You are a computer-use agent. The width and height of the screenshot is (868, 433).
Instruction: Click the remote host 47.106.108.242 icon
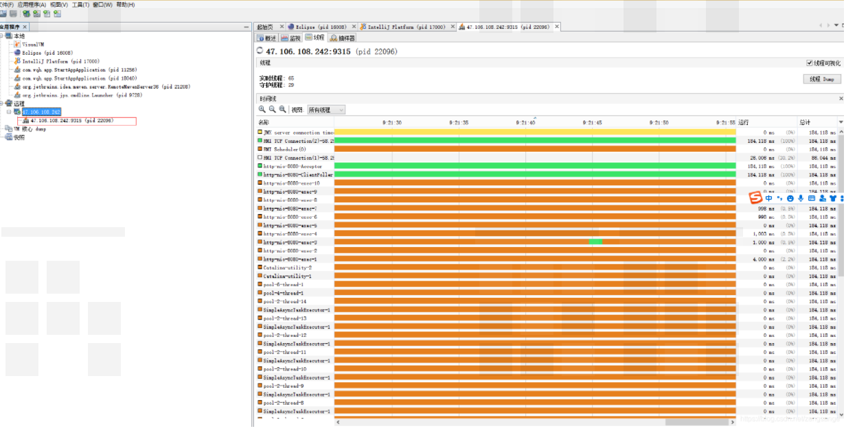(x=17, y=112)
